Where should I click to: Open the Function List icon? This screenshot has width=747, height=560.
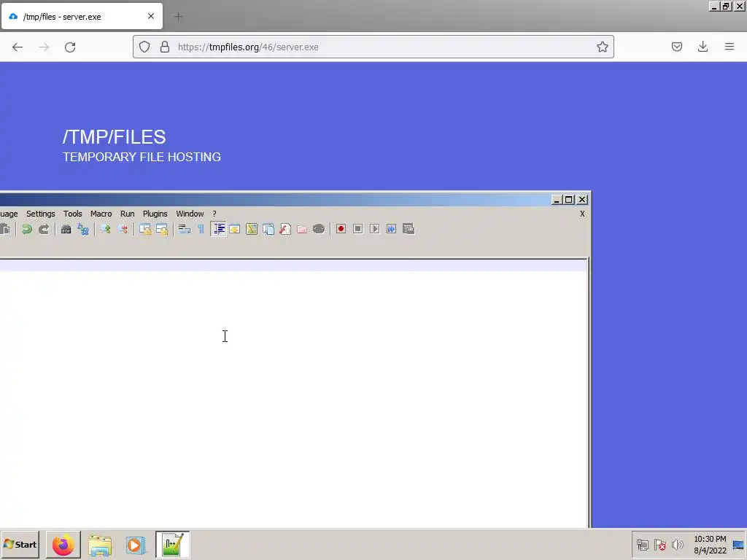point(285,230)
